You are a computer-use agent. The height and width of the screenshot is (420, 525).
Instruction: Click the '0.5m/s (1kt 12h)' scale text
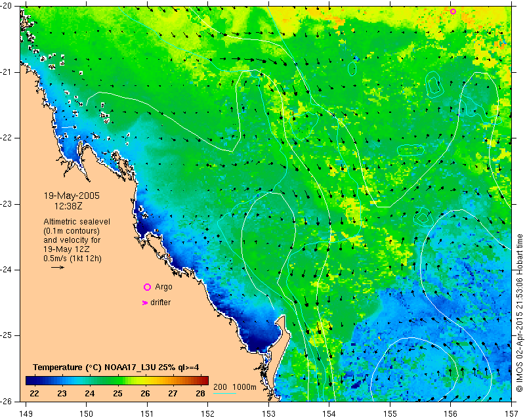73,259
